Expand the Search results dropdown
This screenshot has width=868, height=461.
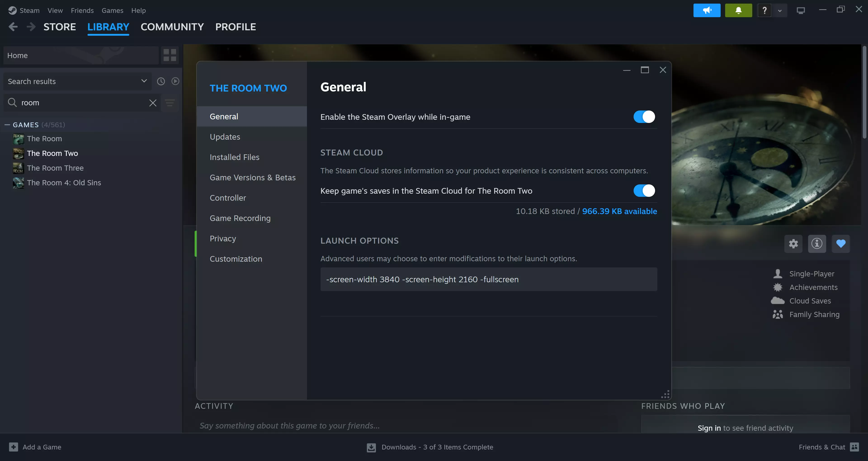pos(144,81)
